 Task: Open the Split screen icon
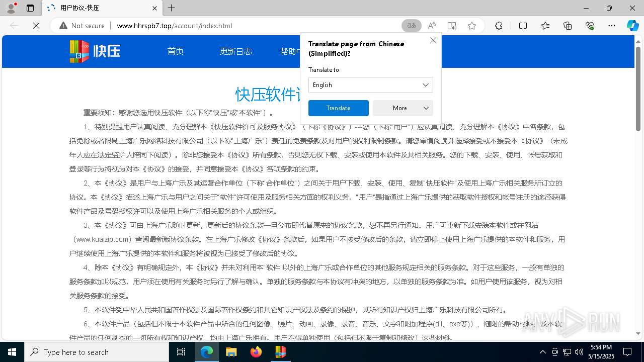(x=523, y=26)
